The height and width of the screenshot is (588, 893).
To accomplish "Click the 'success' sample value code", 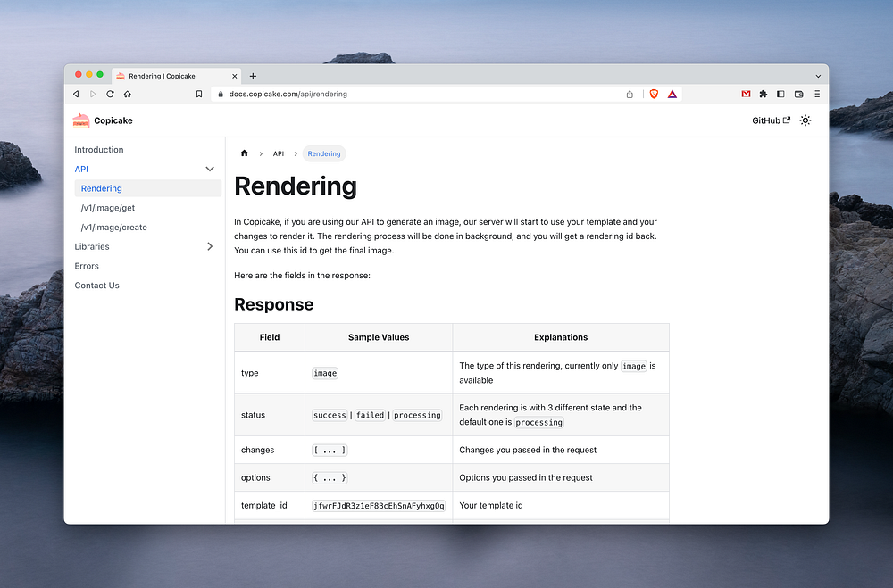I will (x=330, y=415).
